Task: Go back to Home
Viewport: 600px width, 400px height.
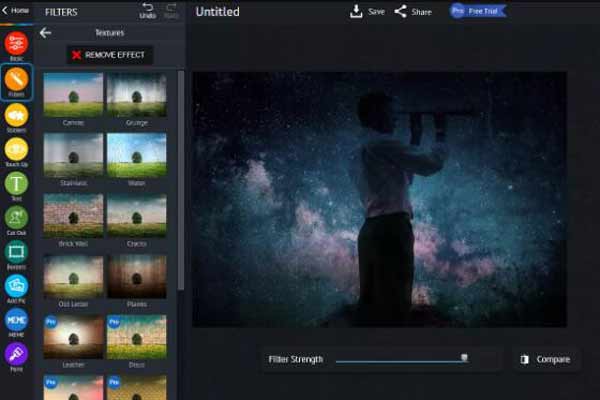Action: 15,10
